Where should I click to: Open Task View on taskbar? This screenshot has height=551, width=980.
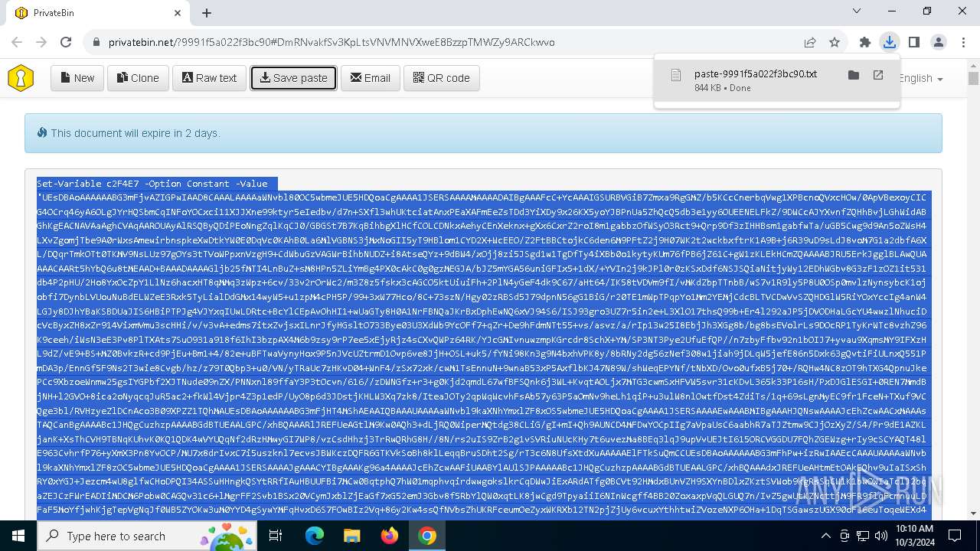pos(276,536)
